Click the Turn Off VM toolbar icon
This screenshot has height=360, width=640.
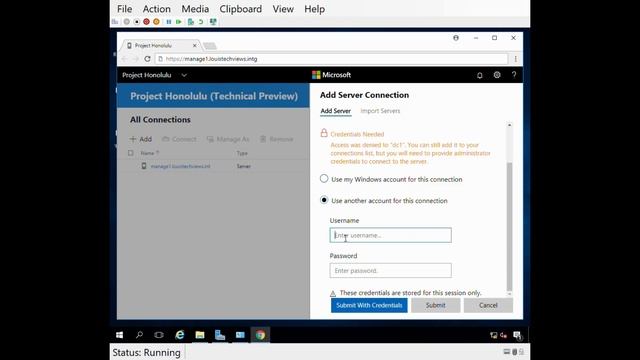137,22
